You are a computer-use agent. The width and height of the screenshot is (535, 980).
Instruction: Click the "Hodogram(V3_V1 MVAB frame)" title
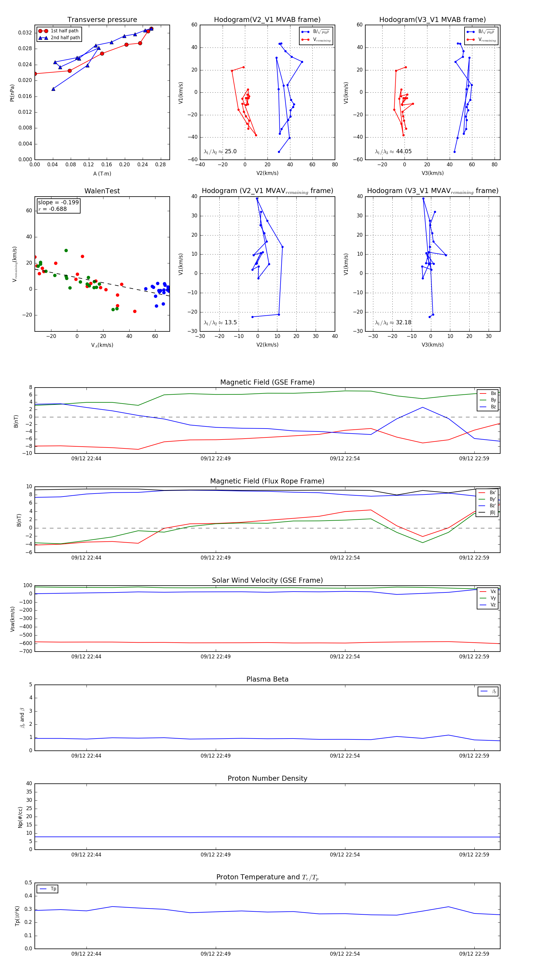click(x=432, y=20)
